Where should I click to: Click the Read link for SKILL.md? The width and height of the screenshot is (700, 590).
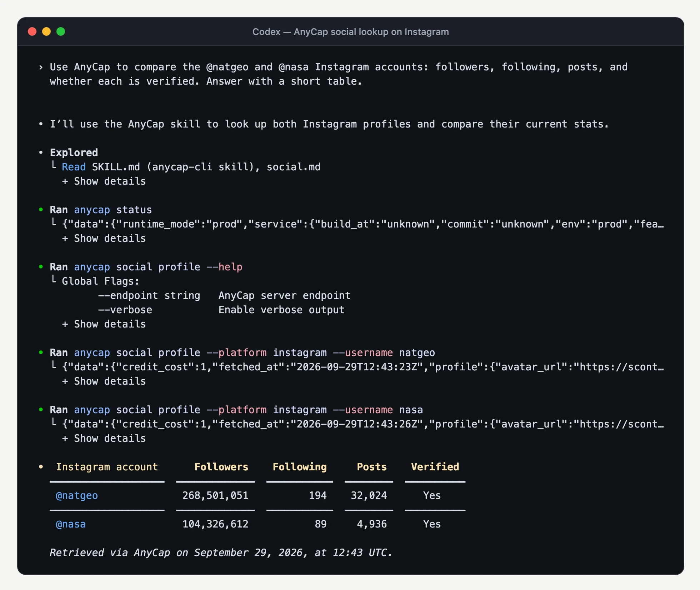point(74,167)
